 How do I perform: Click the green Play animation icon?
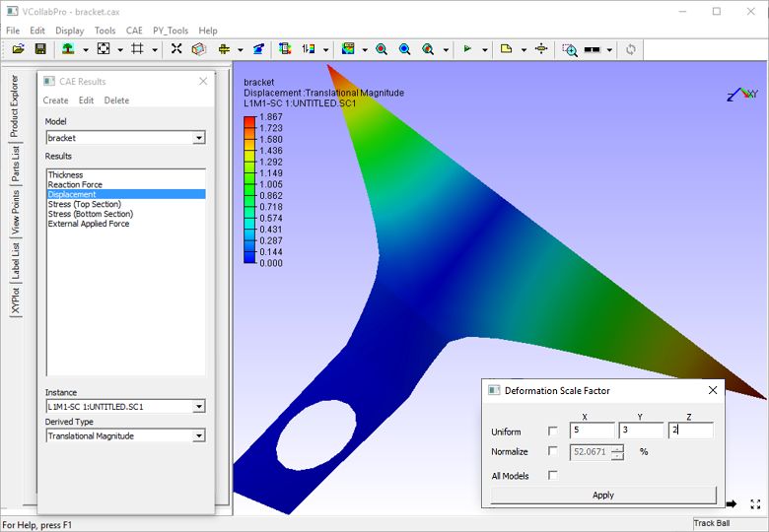tap(467, 49)
